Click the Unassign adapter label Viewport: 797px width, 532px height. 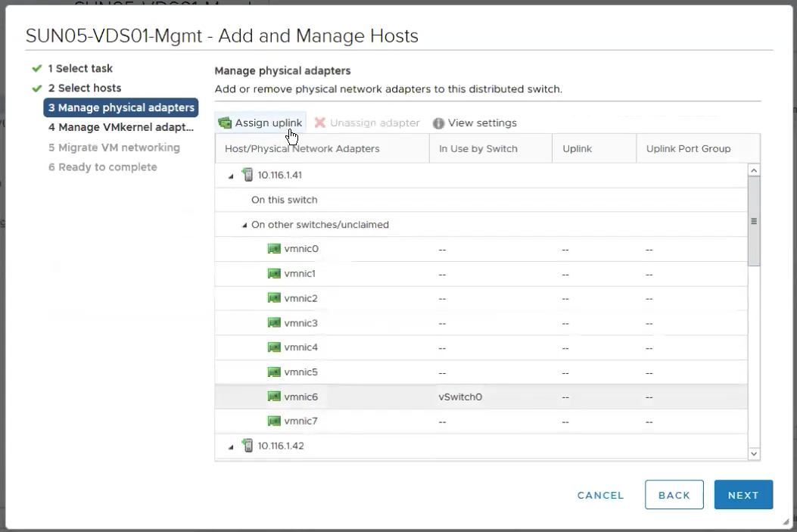coord(375,123)
